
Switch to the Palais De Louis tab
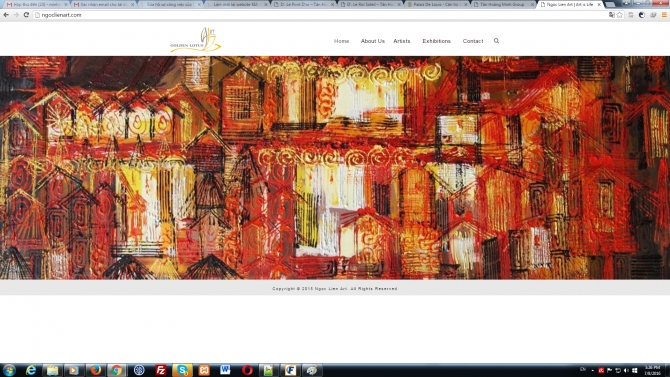click(436, 4)
